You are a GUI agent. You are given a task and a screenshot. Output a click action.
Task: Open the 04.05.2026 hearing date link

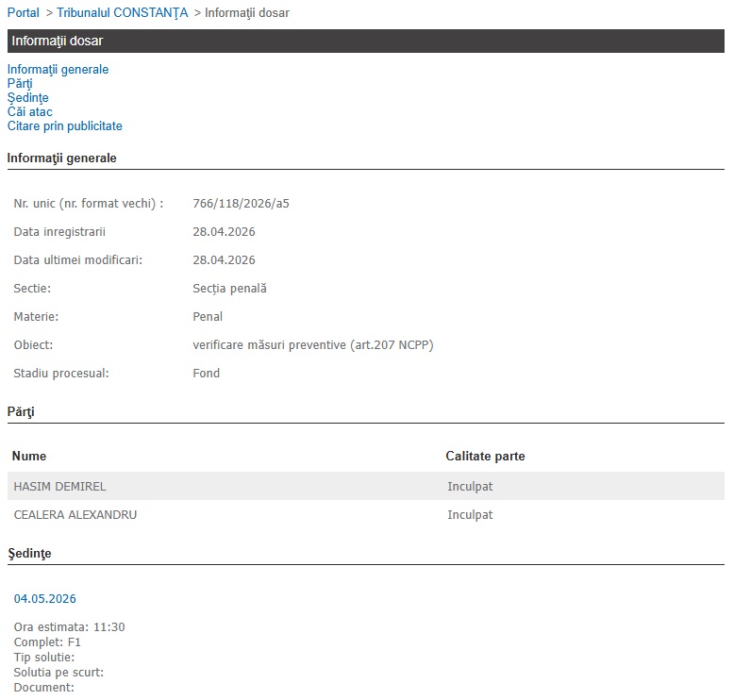tap(44, 599)
